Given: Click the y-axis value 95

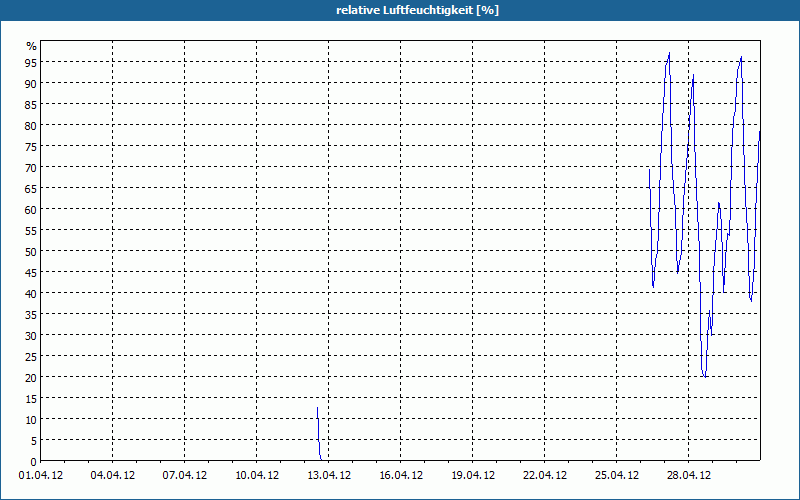Looking at the screenshot, I should (x=31, y=62).
